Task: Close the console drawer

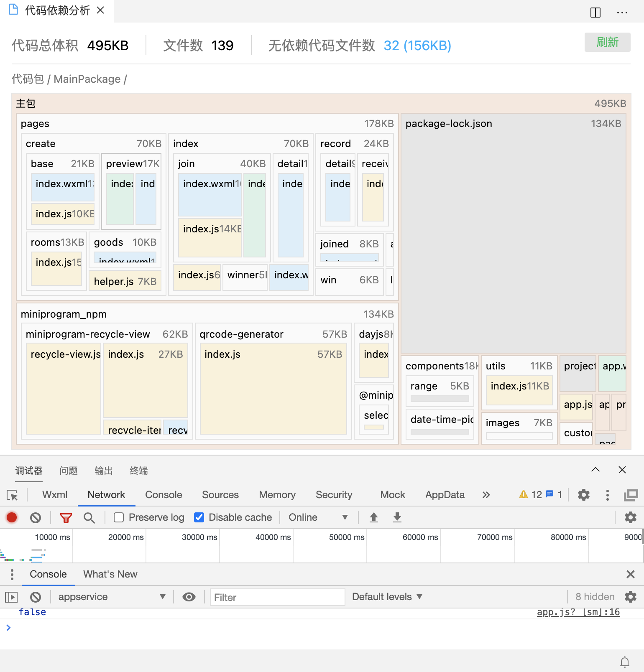Action: pos(631,574)
